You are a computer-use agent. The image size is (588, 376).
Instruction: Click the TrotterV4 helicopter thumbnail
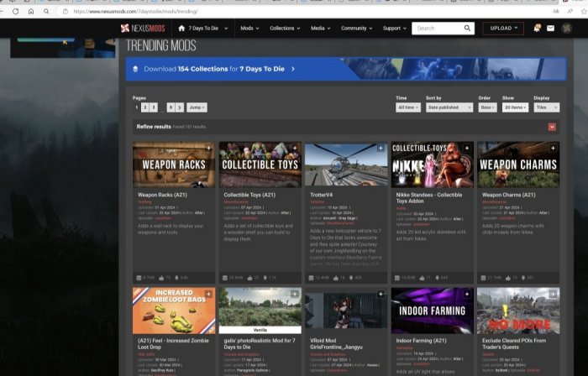[x=346, y=164]
